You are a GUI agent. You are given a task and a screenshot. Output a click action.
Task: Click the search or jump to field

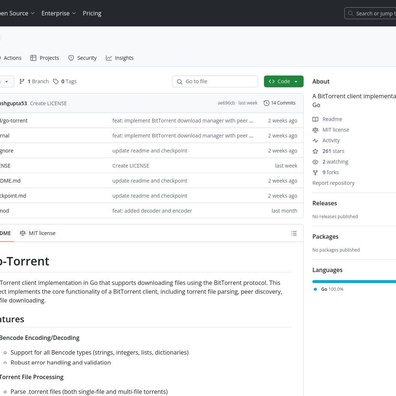pos(370,13)
